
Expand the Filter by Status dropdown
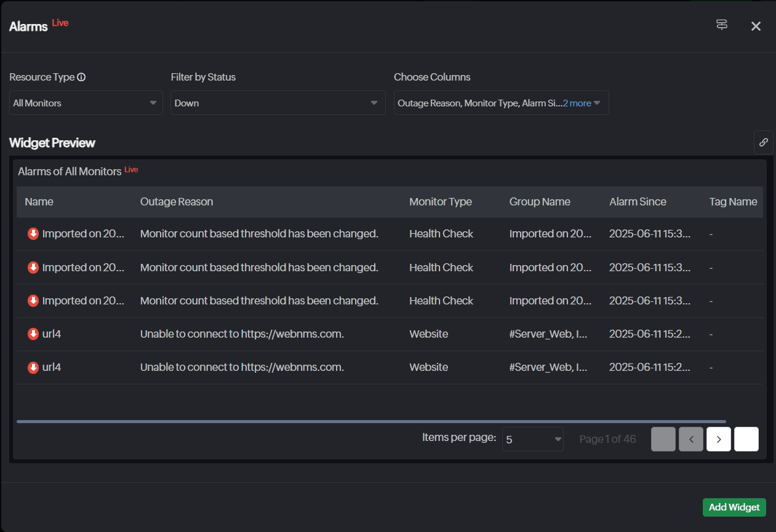point(278,103)
